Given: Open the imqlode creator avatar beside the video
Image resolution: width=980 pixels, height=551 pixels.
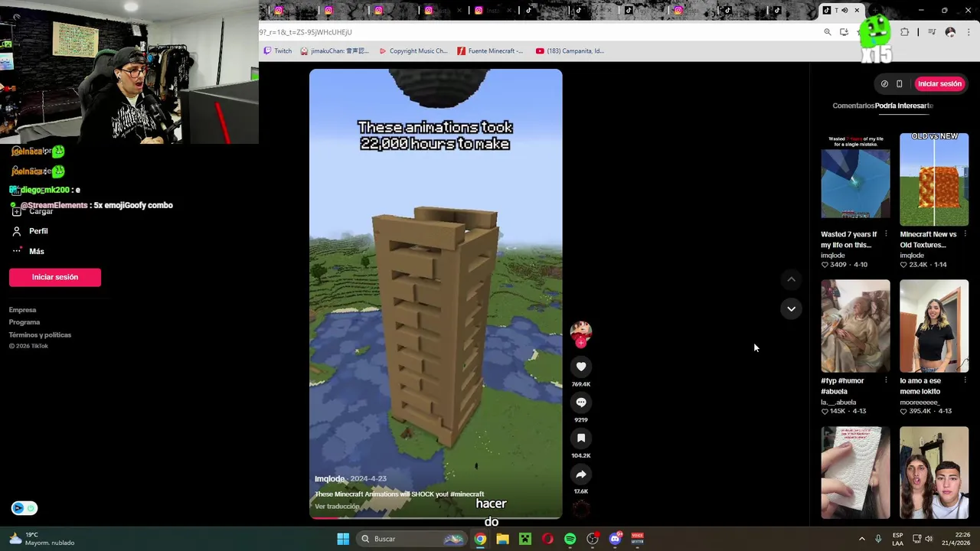Looking at the screenshot, I should (581, 331).
